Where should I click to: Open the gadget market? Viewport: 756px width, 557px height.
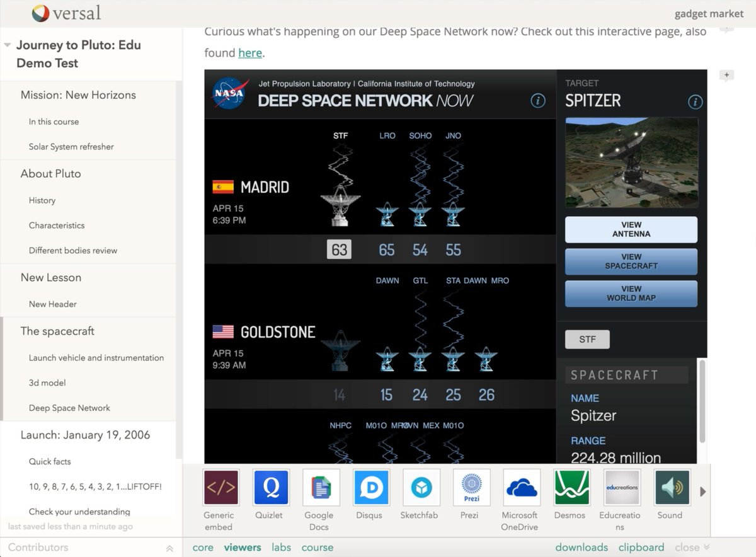click(709, 13)
